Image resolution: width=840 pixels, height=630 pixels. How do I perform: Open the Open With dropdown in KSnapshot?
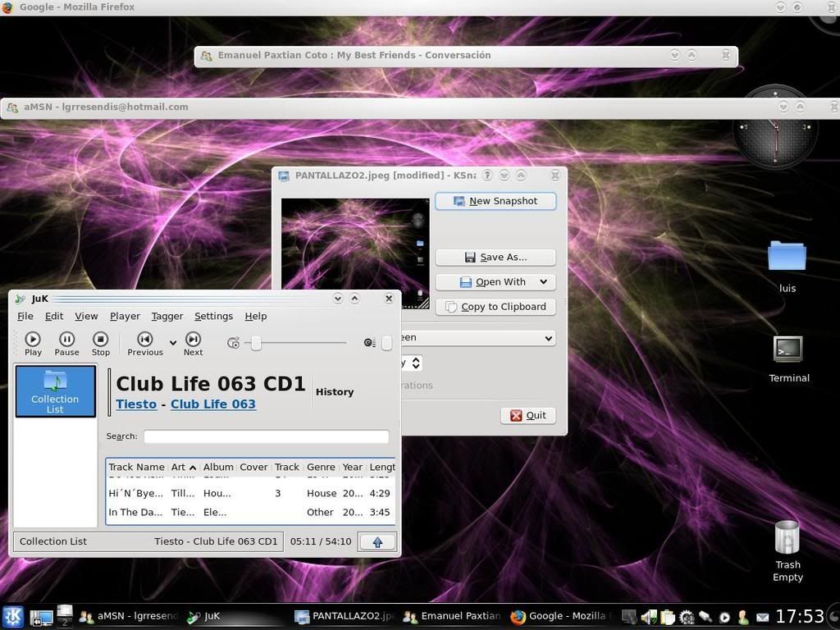click(495, 282)
